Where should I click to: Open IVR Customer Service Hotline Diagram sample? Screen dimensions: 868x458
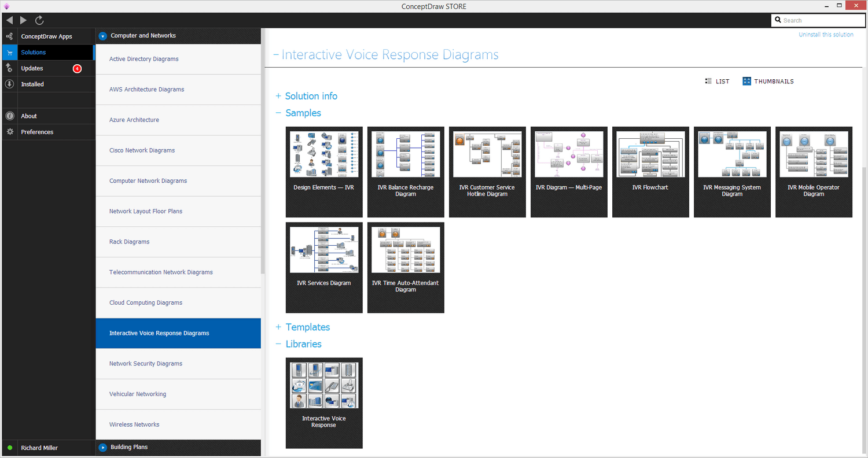pyautogui.click(x=487, y=172)
